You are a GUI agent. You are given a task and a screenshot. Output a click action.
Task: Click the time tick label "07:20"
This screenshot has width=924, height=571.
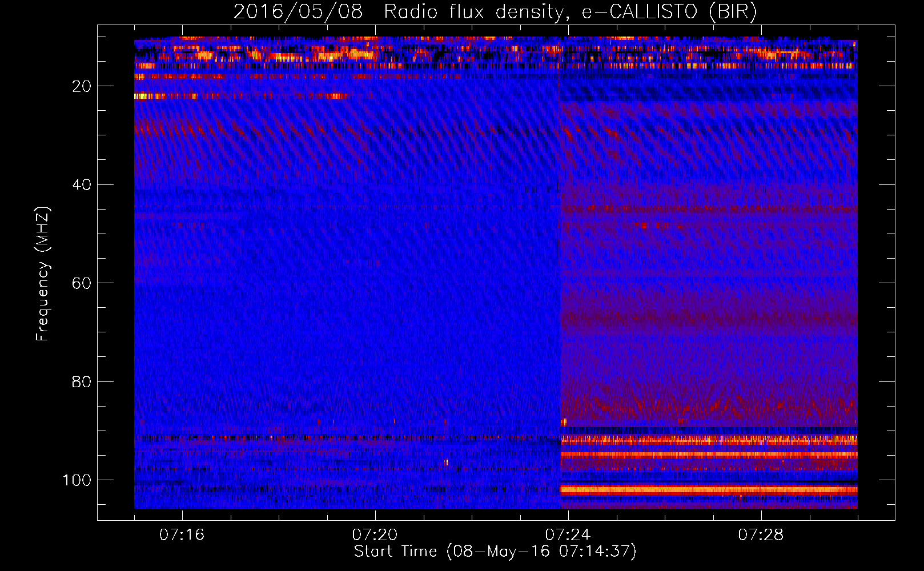375,535
